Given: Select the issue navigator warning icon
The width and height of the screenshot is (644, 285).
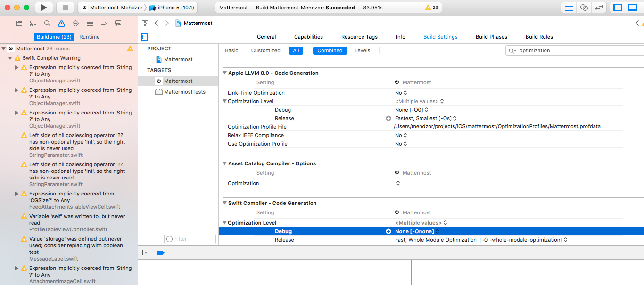Looking at the screenshot, I should click(x=61, y=23).
